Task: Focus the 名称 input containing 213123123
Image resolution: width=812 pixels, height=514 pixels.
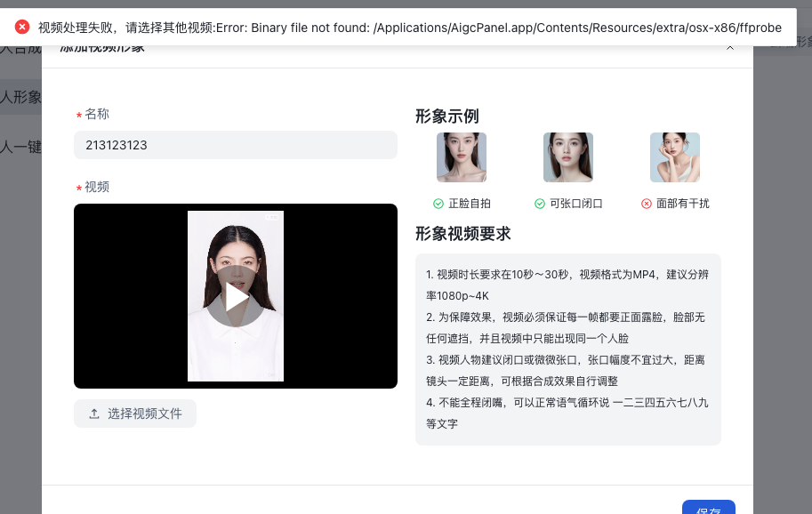Action: [236, 145]
